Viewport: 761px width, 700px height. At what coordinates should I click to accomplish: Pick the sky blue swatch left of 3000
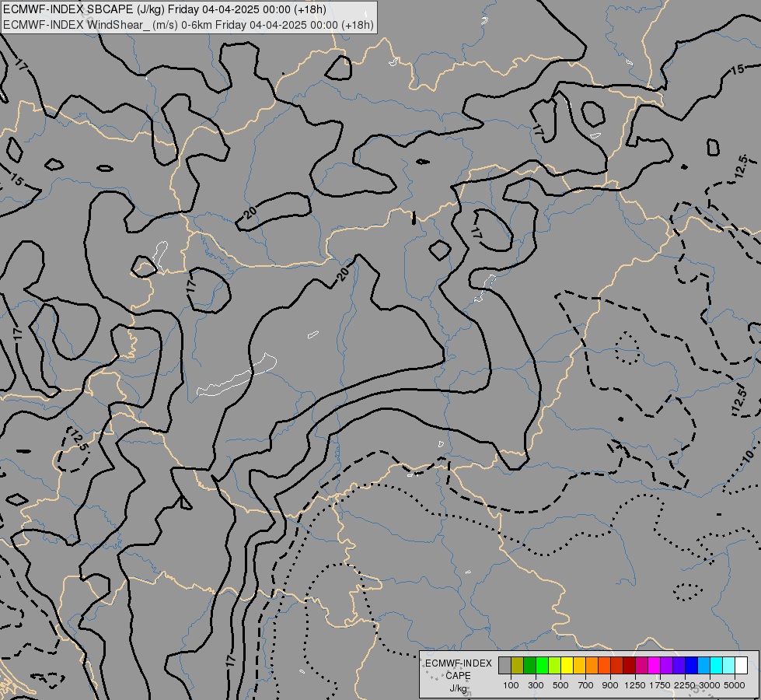click(704, 665)
